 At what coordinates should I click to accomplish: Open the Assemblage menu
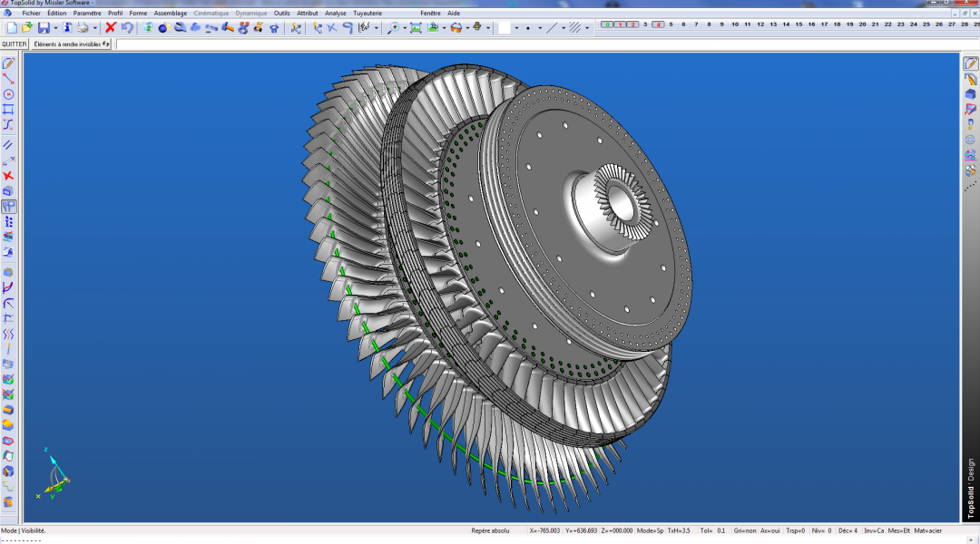[x=171, y=13]
